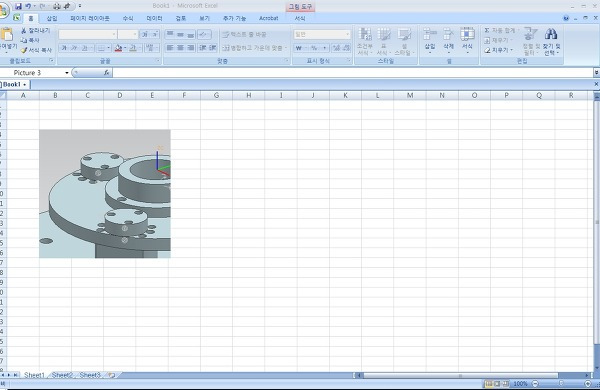This screenshot has height=390, width=600.
Task: Expand the font name dropdown
Action: 114,34
